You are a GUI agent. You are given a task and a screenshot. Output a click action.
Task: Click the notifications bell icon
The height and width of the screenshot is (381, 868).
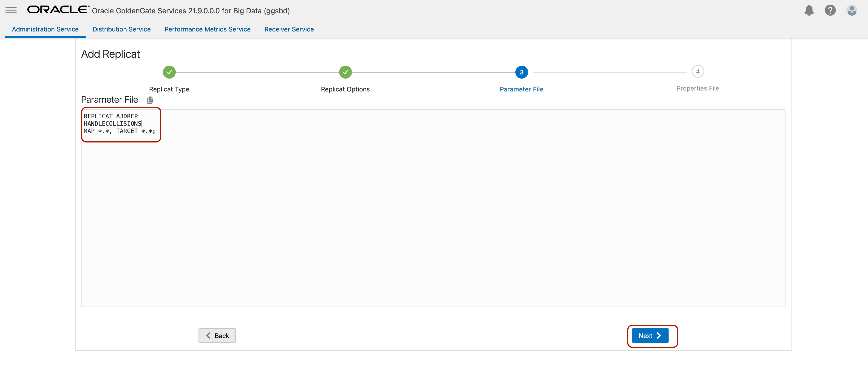tap(809, 10)
